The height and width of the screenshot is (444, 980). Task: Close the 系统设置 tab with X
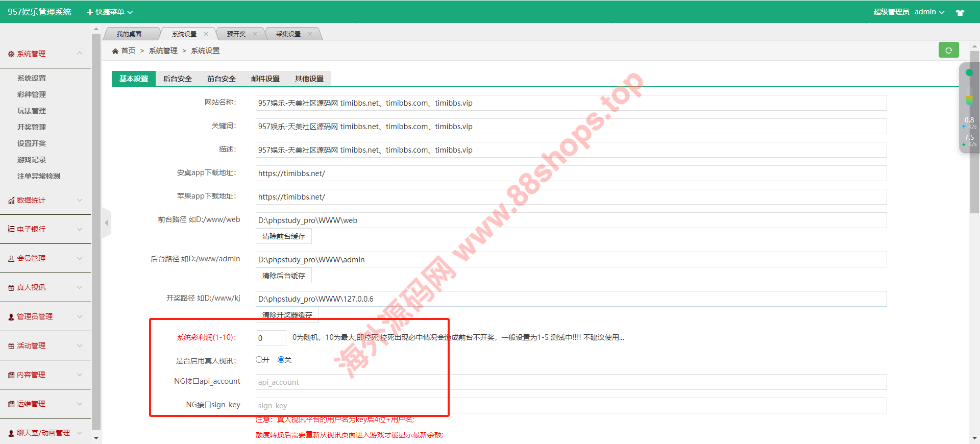click(x=206, y=34)
